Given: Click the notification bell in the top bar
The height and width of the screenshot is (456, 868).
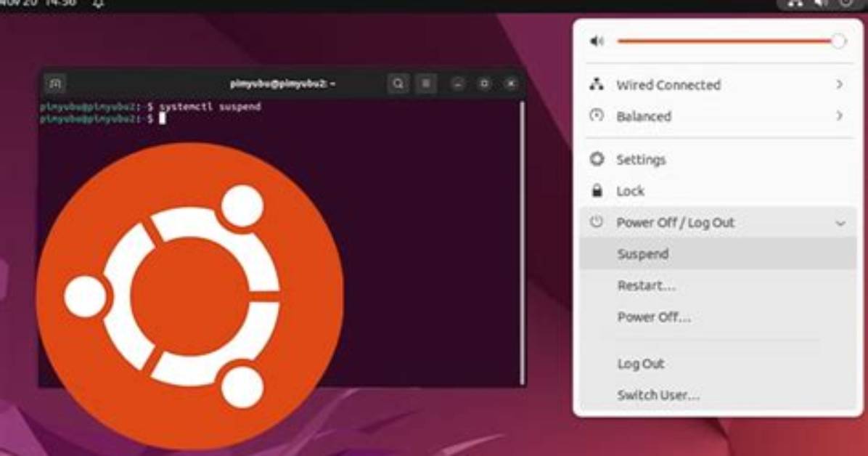Looking at the screenshot, I should coord(98,4).
